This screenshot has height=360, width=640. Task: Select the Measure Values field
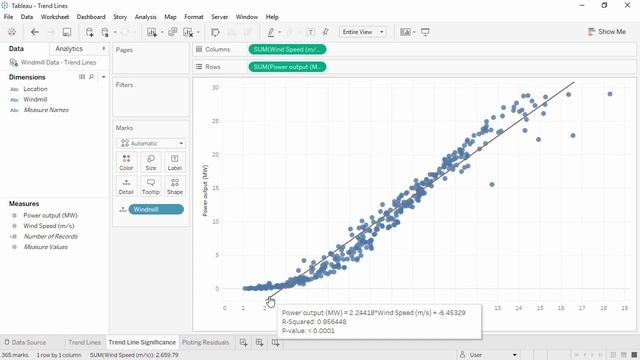pyautogui.click(x=45, y=247)
